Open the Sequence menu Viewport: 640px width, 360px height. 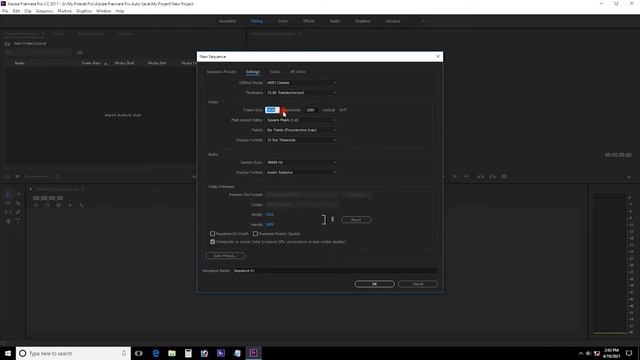[x=44, y=11]
